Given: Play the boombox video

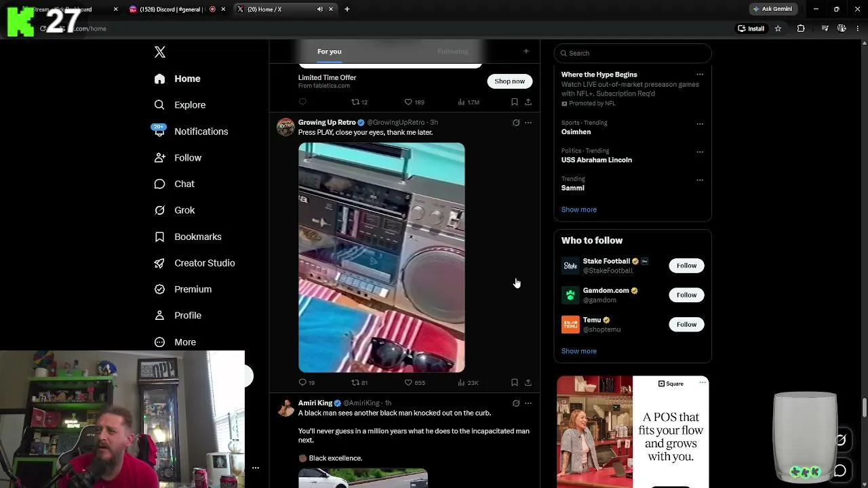Looking at the screenshot, I should click(382, 258).
